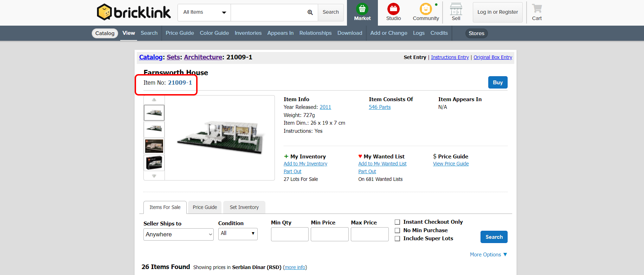Image resolution: width=644 pixels, height=275 pixels.
Task: Click the 2011 year released link
Action: (326, 107)
